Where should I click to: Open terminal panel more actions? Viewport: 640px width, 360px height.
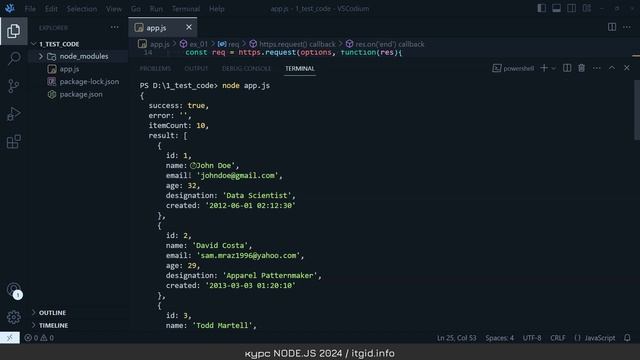(x=597, y=68)
